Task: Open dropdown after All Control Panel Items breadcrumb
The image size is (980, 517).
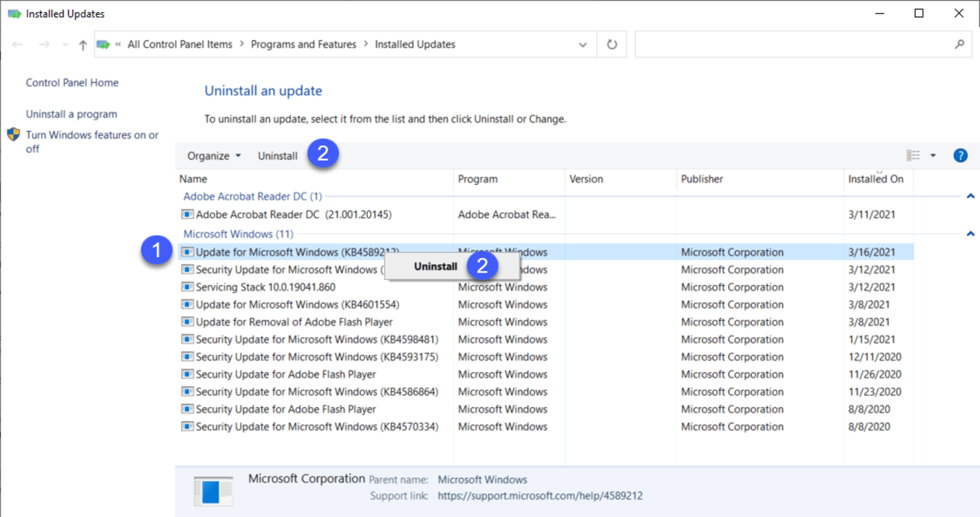Action: (x=242, y=44)
